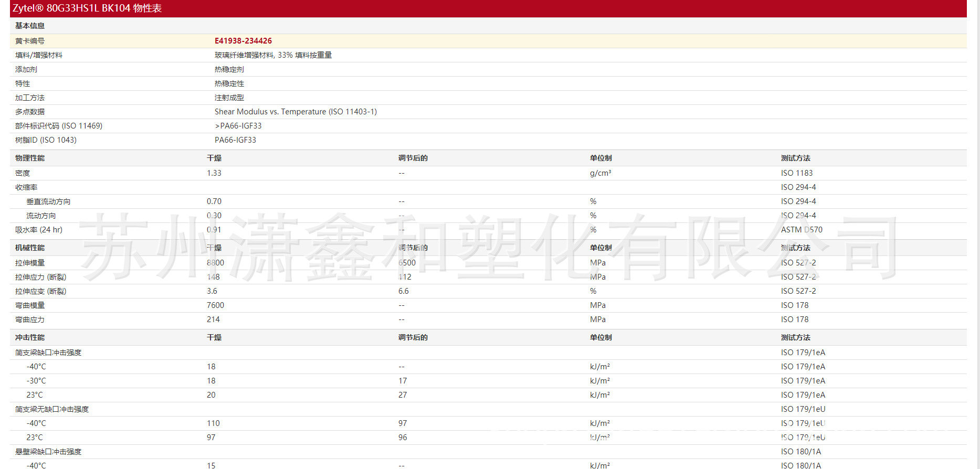The height and width of the screenshot is (469, 980).
Task: Click '测试方法' column header in 机械性能 section
Action: (796, 248)
